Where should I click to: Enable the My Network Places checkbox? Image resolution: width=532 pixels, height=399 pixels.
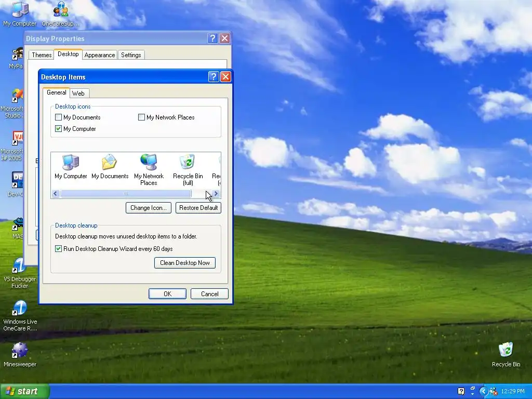141,117
